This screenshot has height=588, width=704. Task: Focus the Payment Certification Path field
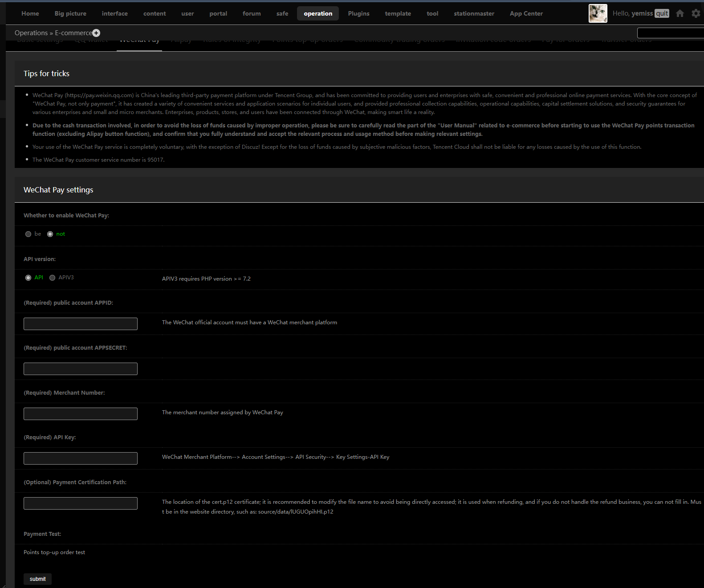pyautogui.click(x=81, y=503)
